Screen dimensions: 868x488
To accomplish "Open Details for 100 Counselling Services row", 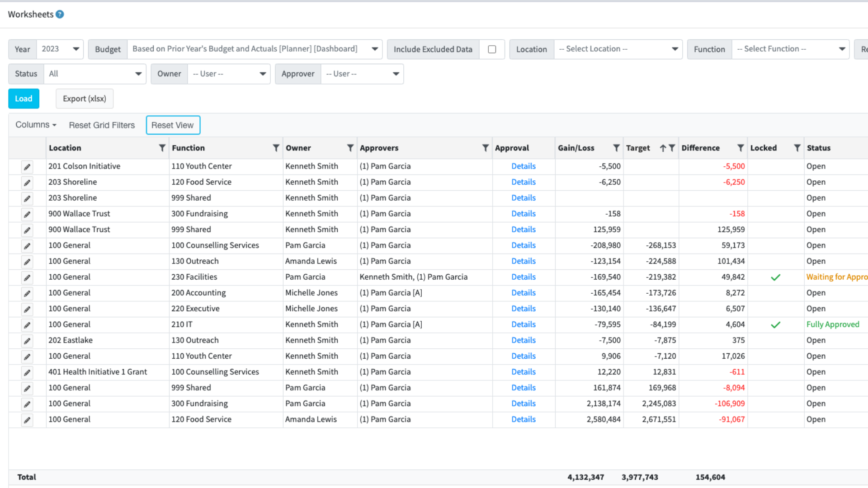I will pyautogui.click(x=523, y=245).
